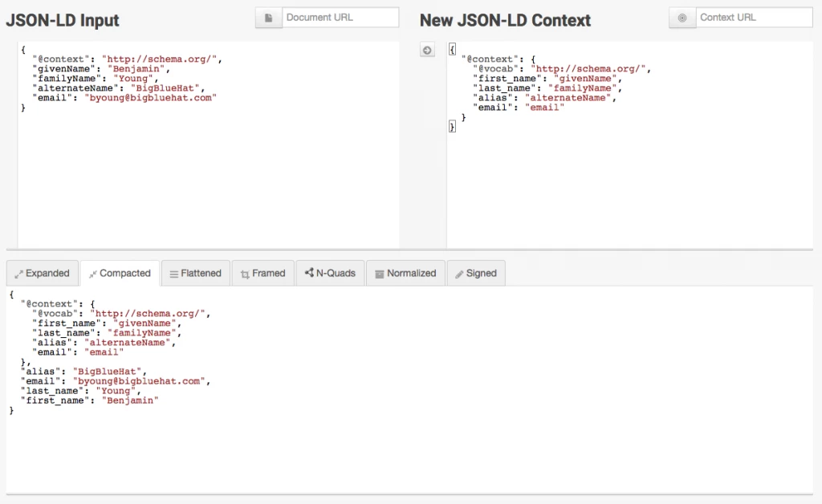This screenshot has width=822, height=504.
Task: Click the expand-arrows icon on the Expanded tab
Action: click(17, 273)
